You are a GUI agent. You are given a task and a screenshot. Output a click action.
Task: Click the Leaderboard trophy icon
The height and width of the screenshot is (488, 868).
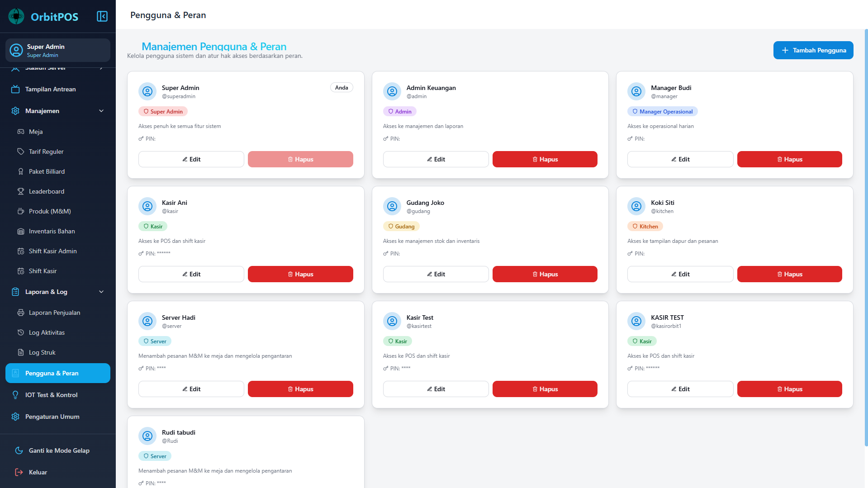point(21,191)
